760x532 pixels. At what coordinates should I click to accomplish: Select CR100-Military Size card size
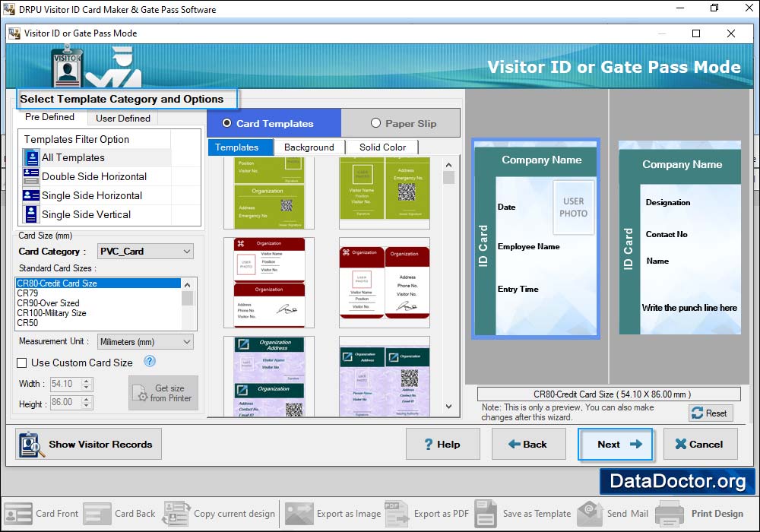(x=98, y=313)
